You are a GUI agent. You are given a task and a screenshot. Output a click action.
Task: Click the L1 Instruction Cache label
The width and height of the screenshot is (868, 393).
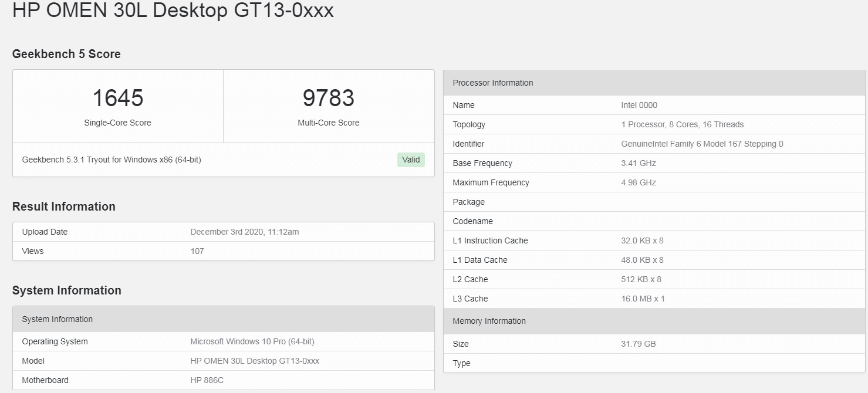(491, 240)
